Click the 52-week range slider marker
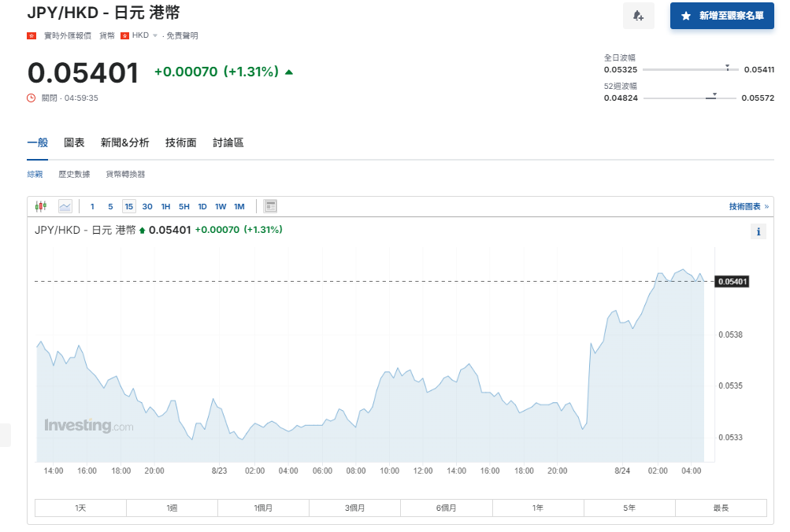This screenshot has height=532, width=790. [714, 94]
